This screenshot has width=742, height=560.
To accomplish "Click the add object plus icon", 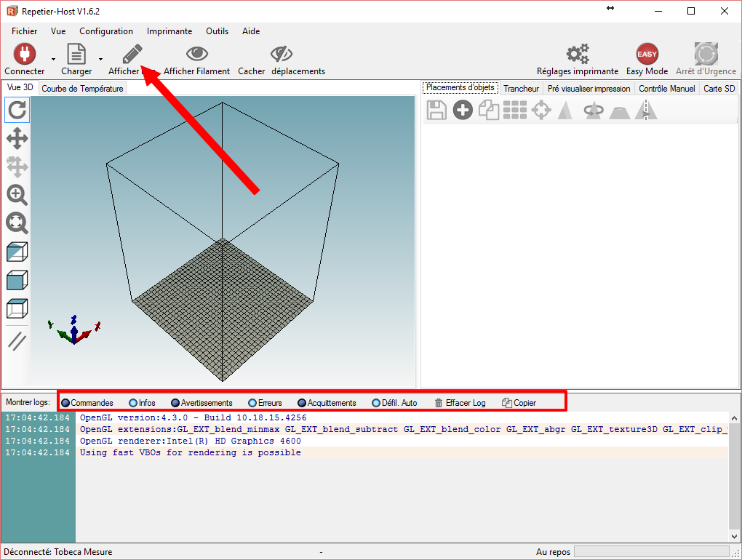I will [x=463, y=111].
